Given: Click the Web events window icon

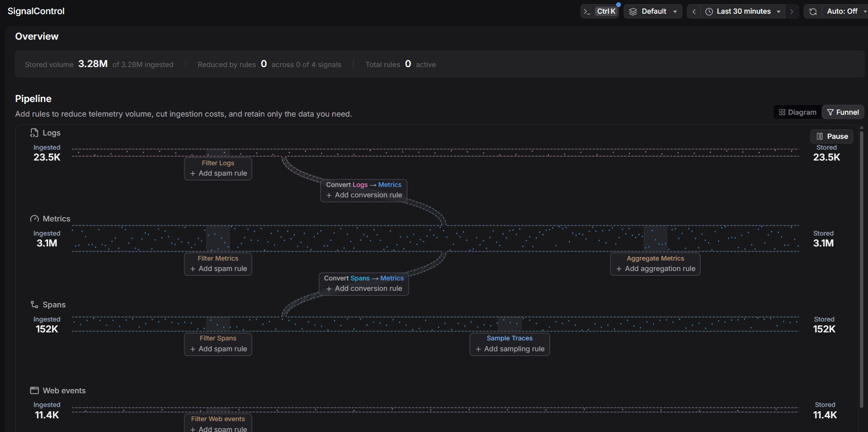Looking at the screenshot, I should (34, 390).
